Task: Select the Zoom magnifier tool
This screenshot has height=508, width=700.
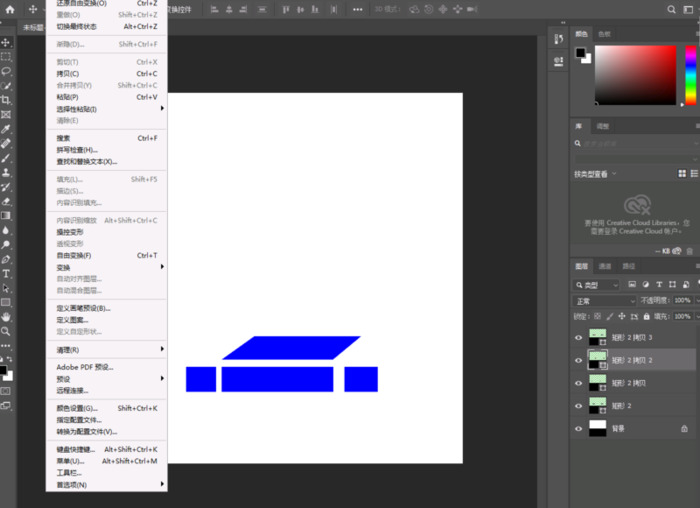Action: click(x=6, y=331)
